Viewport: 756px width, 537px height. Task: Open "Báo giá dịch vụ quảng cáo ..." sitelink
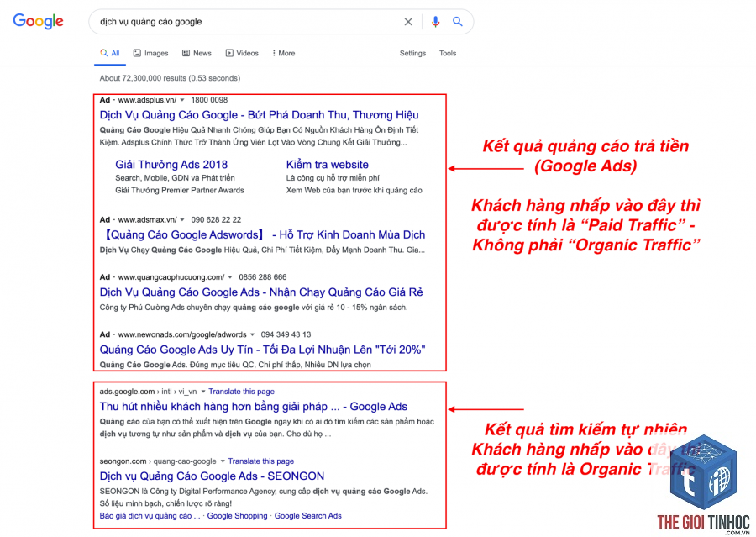coord(150,516)
